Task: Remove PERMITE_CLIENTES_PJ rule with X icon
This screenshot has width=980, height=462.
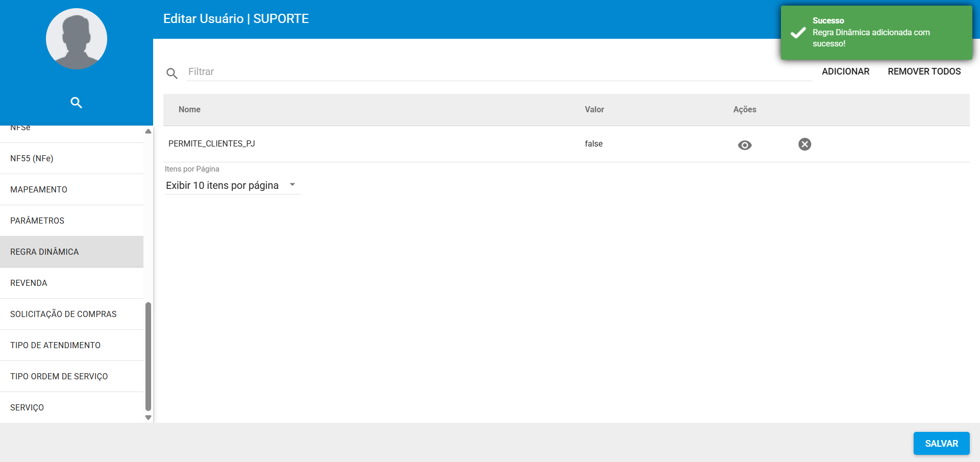Action: click(804, 144)
